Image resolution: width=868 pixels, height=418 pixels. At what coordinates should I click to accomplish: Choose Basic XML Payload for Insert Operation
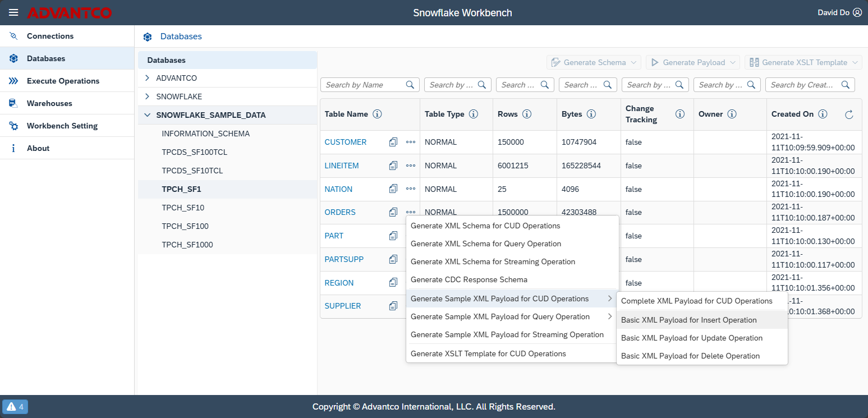pyautogui.click(x=702, y=320)
